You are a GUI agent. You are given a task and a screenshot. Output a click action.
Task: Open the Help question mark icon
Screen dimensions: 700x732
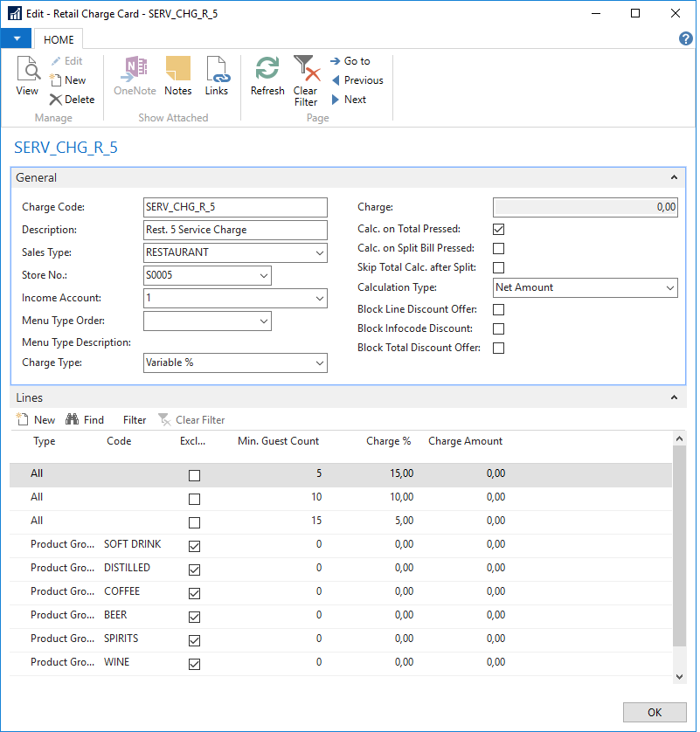click(x=686, y=38)
